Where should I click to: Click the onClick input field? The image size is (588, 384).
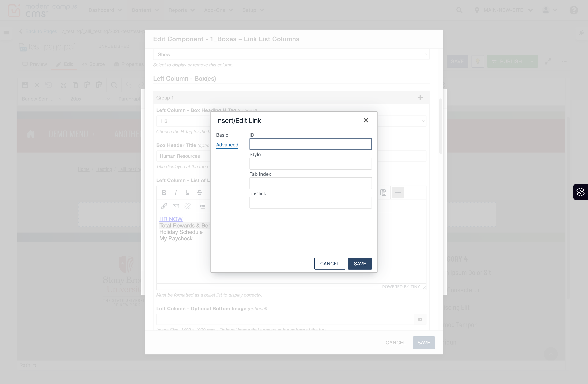(311, 203)
